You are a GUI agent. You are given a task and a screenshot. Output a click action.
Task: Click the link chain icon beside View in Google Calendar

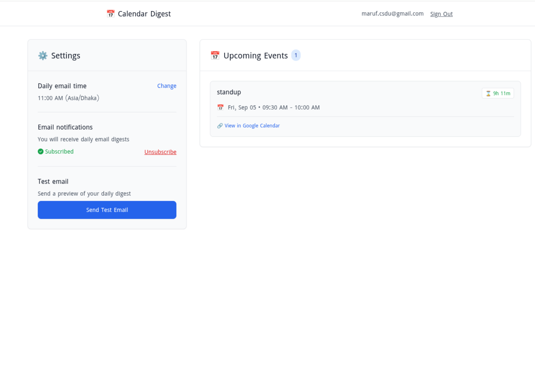[220, 126]
